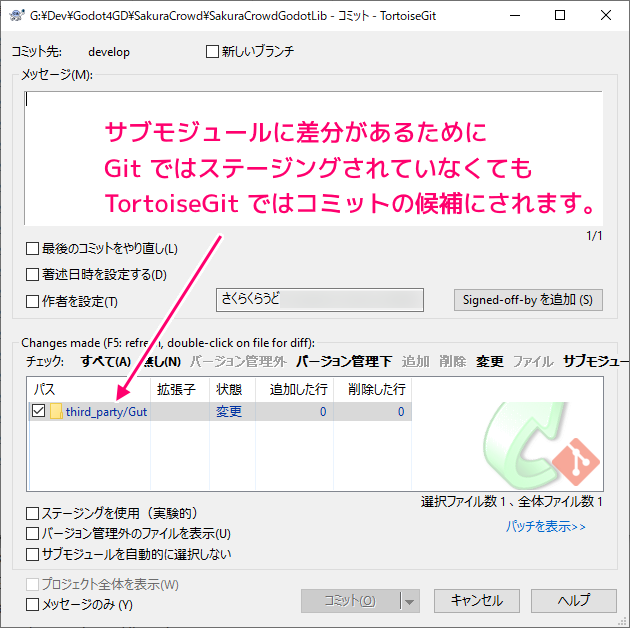
Task: Toggle 著述日時を設定する checkbox
Action: [x=33, y=274]
